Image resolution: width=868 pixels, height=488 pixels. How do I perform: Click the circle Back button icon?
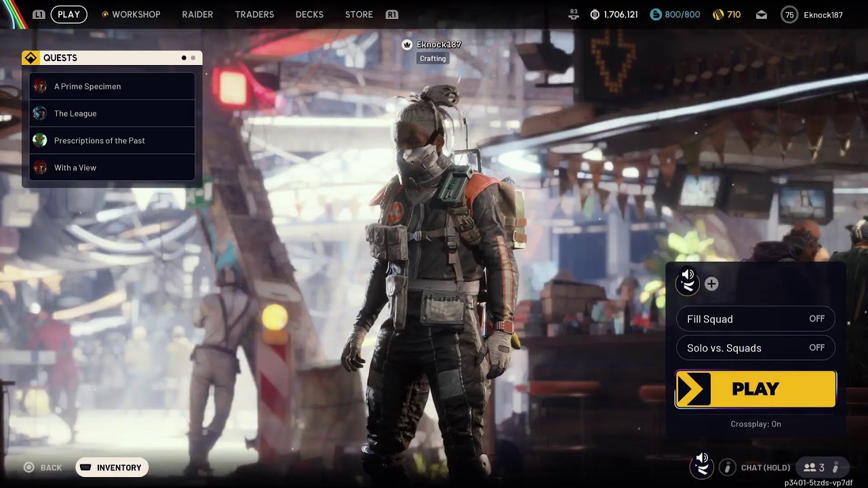click(x=28, y=468)
